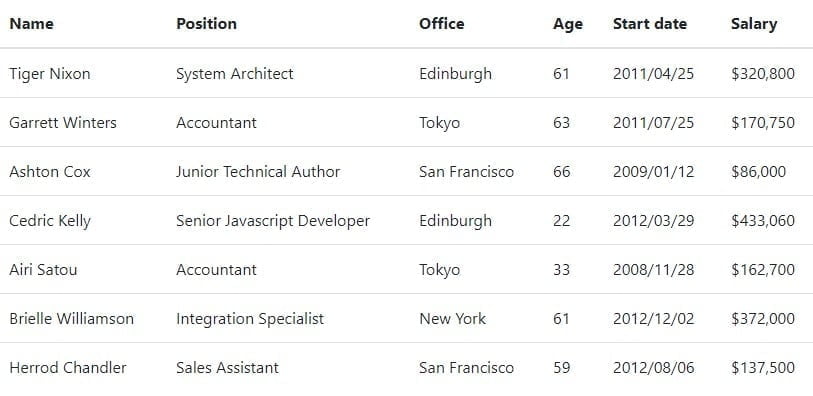
Task: Click Brielle Williamson's name
Action: tap(72, 319)
